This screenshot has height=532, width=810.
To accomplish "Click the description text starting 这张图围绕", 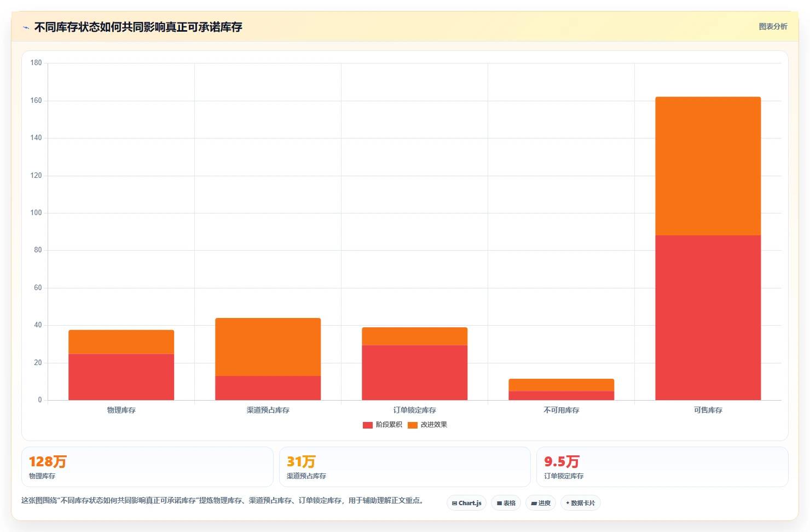I will [223, 500].
